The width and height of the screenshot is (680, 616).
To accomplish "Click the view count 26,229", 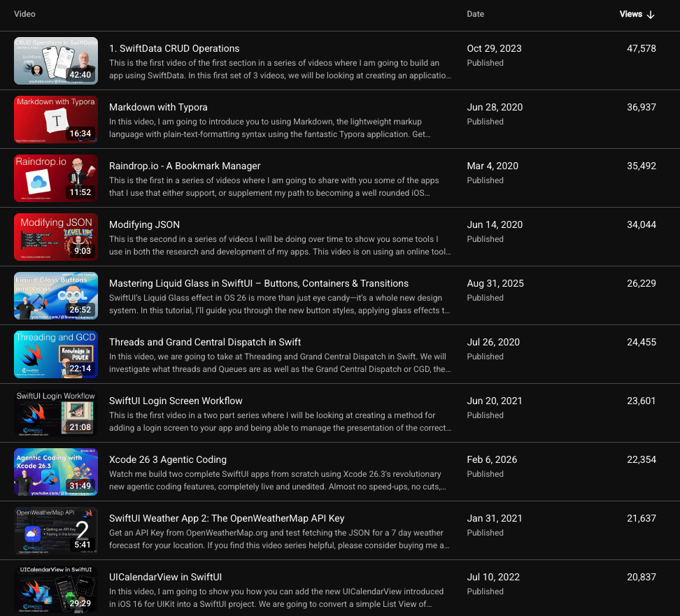I will [x=642, y=283].
